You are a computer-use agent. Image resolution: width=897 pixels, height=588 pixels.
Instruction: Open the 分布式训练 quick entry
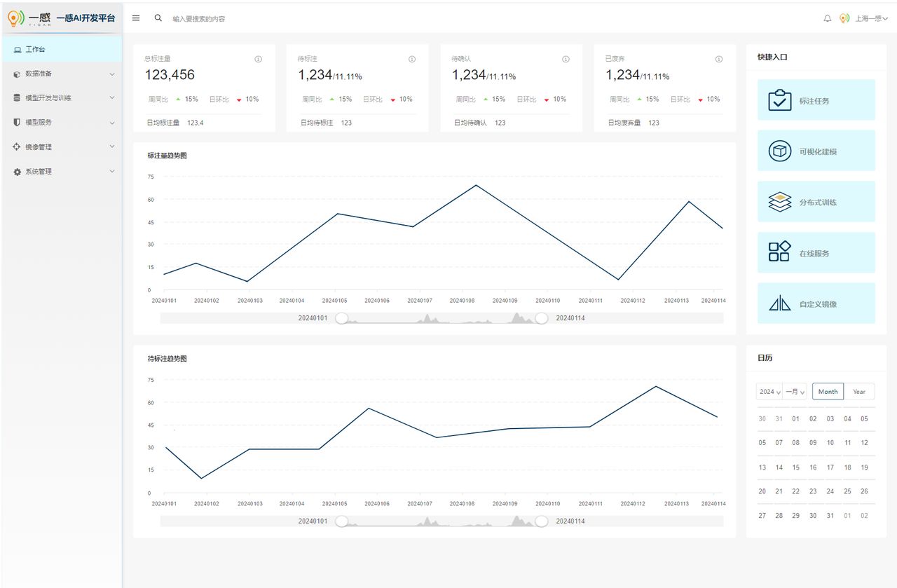[x=816, y=202]
